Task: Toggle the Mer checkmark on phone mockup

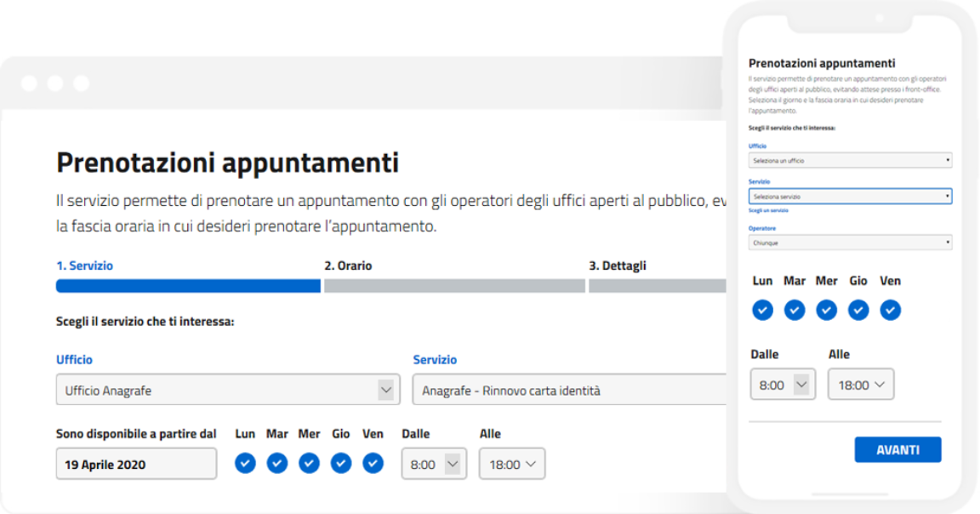Action: pos(826,310)
